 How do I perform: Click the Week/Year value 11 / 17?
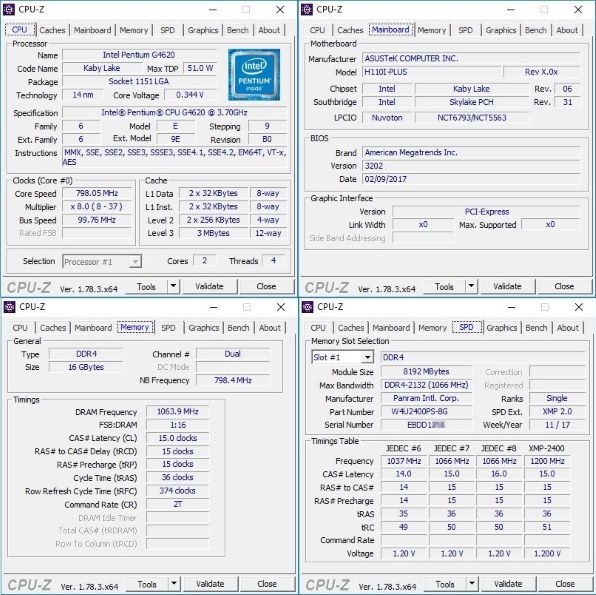[x=557, y=425]
